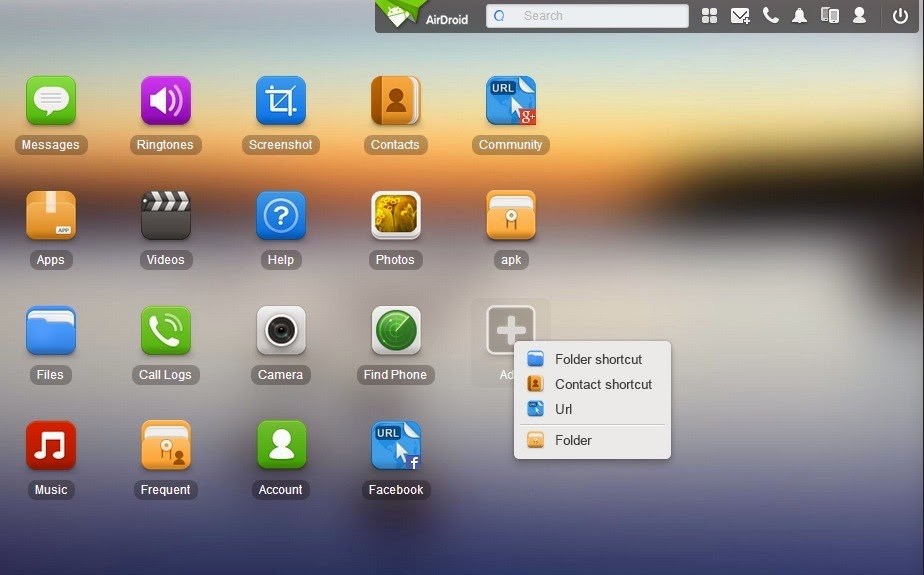Open the Facebook URL shortcut icon
This screenshot has height=575, width=924.
[x=395, y=445]
